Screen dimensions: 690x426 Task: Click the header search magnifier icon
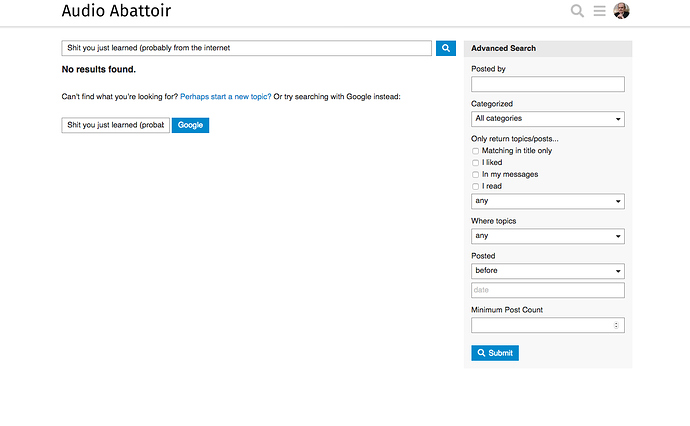click(x=577, y=11)
